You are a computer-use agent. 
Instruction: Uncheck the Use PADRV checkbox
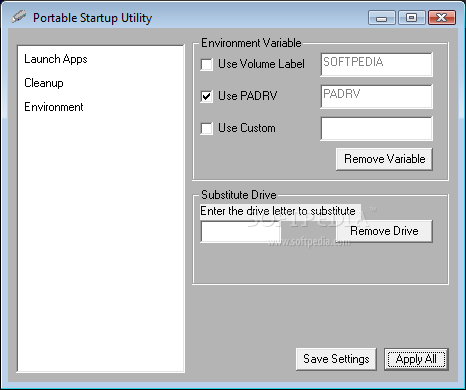point(207,96)
